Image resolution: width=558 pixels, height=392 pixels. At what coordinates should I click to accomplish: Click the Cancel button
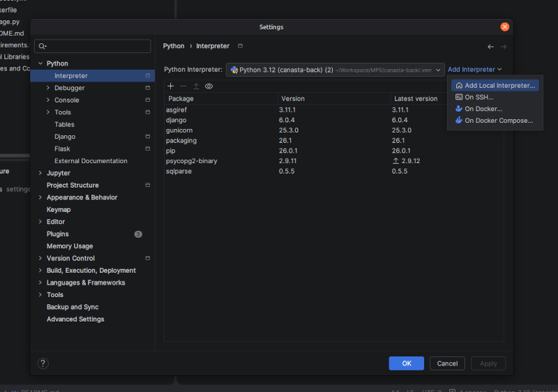point(447,363)
